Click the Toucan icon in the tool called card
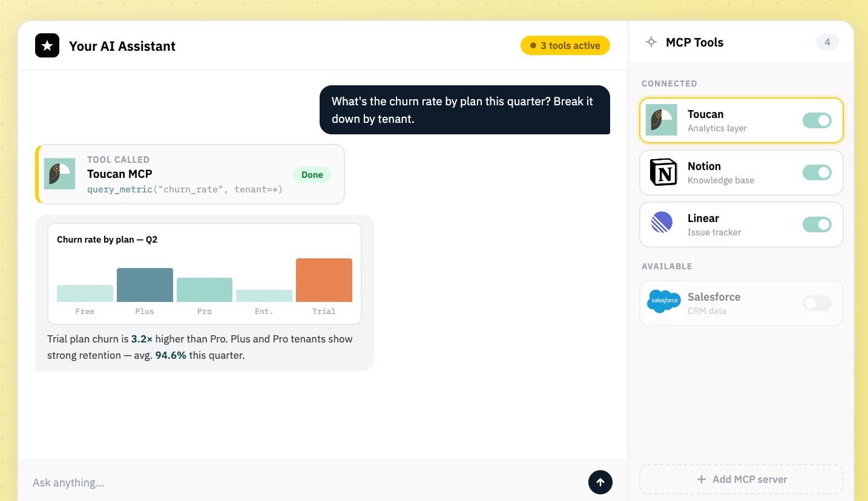868x501 pixels. 59,174
